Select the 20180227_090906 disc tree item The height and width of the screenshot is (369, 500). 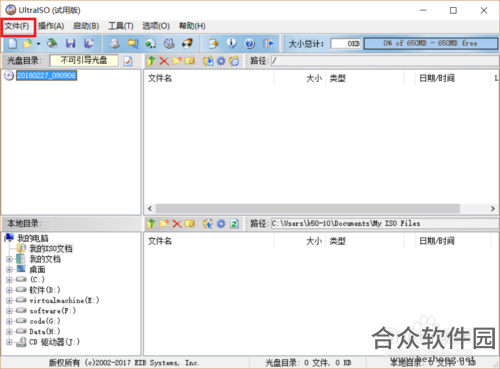tap(46, 75)
